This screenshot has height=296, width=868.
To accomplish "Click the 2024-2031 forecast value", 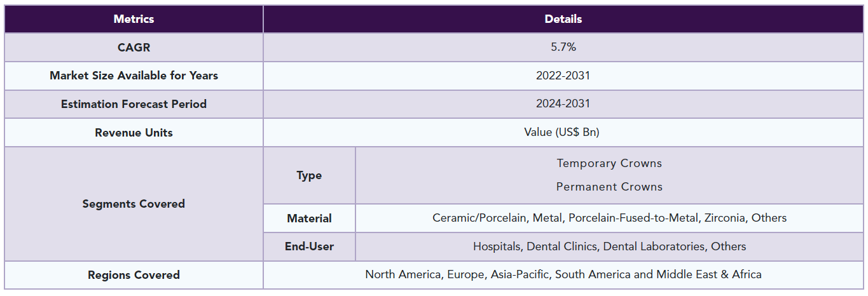I will (x=563, y=104).
